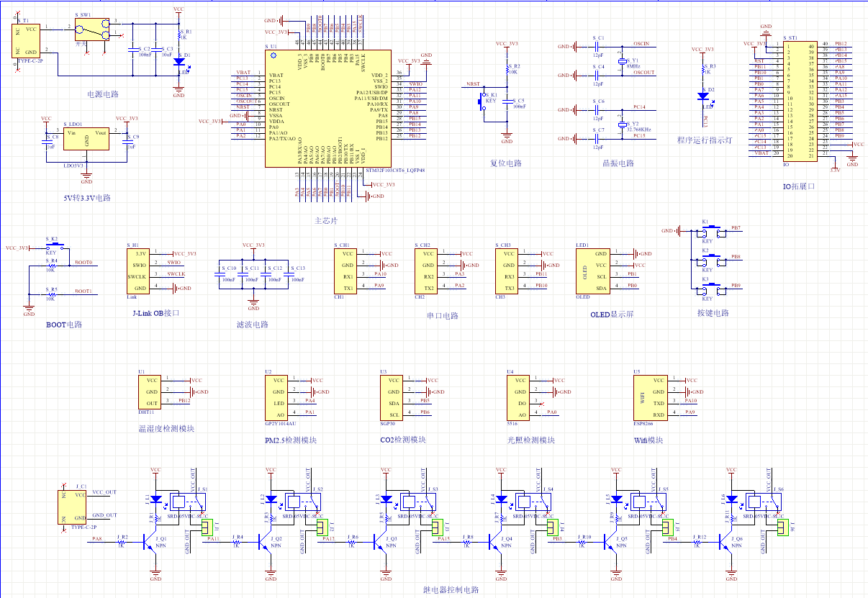Click the S_C5 100nF reset capacitor
This screenshot has height=598, width=868.
click(507, 101)
